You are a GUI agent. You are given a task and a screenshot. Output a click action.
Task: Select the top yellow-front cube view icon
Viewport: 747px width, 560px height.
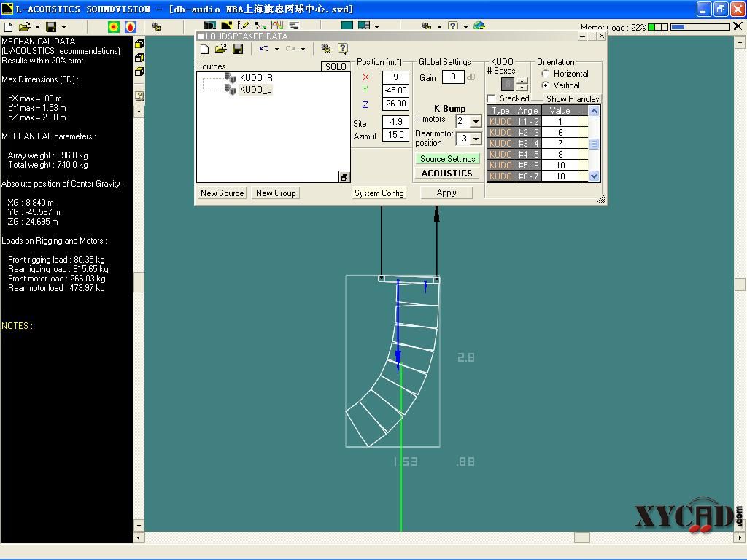139,44
